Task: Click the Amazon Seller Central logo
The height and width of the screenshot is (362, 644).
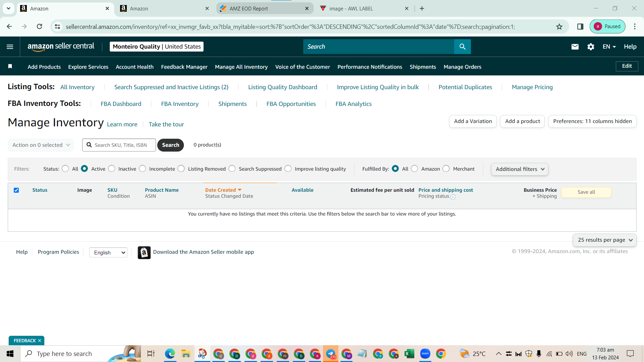Action: pos(61,47)
